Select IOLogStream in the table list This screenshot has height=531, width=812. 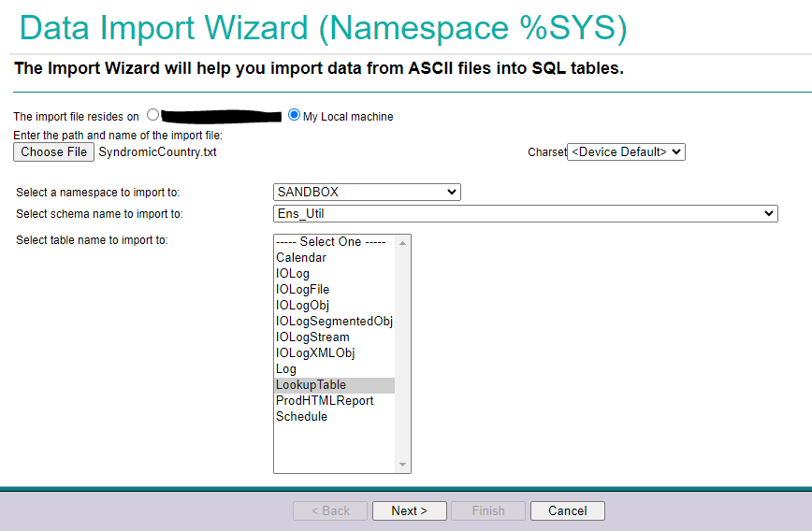click(x=312, y=337)
